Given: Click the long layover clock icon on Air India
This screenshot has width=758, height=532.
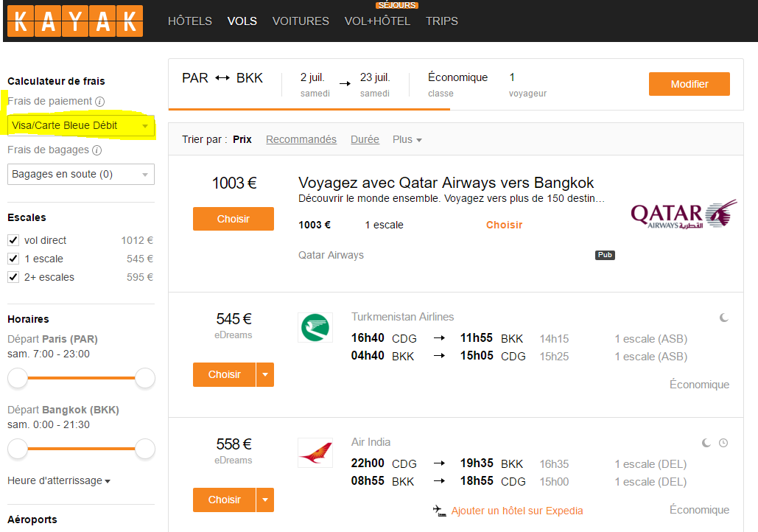Looking at the screenshot, I should [x=723, y=443].
